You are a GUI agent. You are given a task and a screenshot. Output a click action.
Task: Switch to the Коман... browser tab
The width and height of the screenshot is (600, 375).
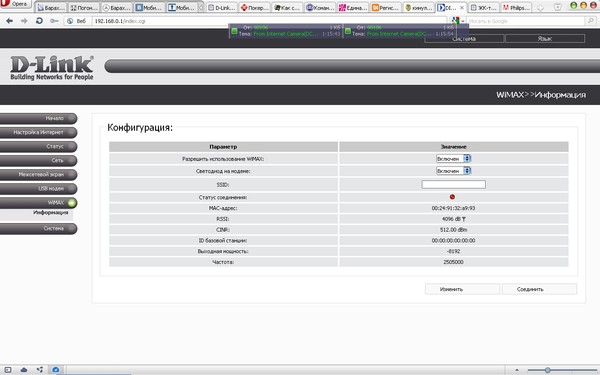tap(320, 7)
